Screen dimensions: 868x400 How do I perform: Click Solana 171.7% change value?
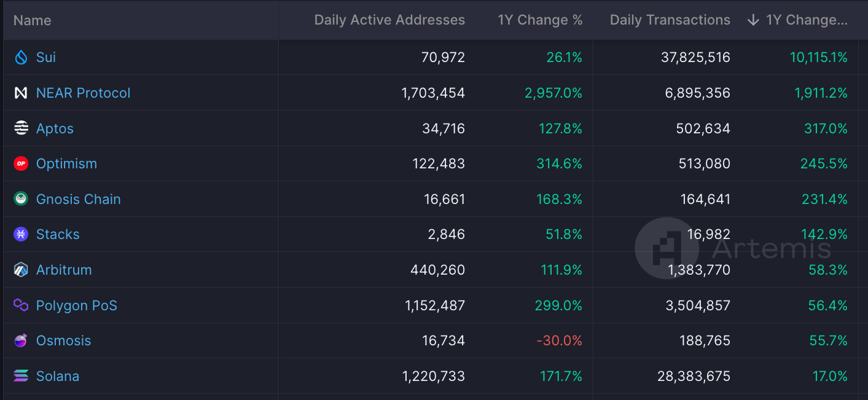(x=561, y=376)
